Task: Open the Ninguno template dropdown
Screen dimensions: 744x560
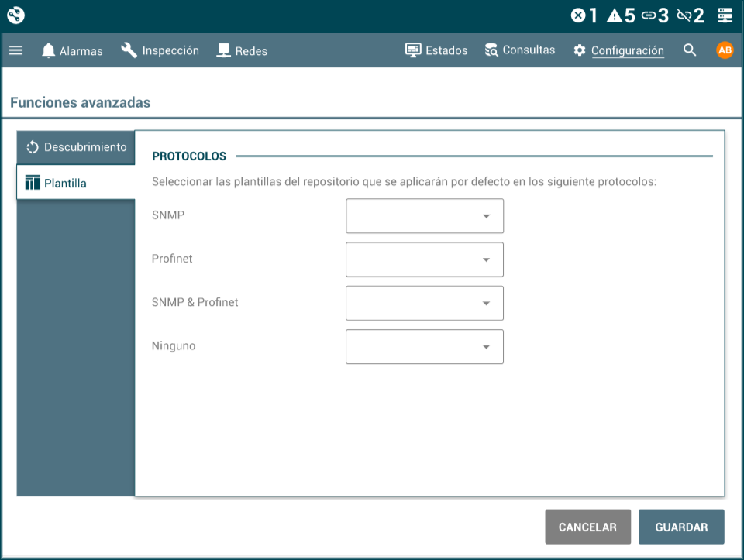Action: [425, 347]
